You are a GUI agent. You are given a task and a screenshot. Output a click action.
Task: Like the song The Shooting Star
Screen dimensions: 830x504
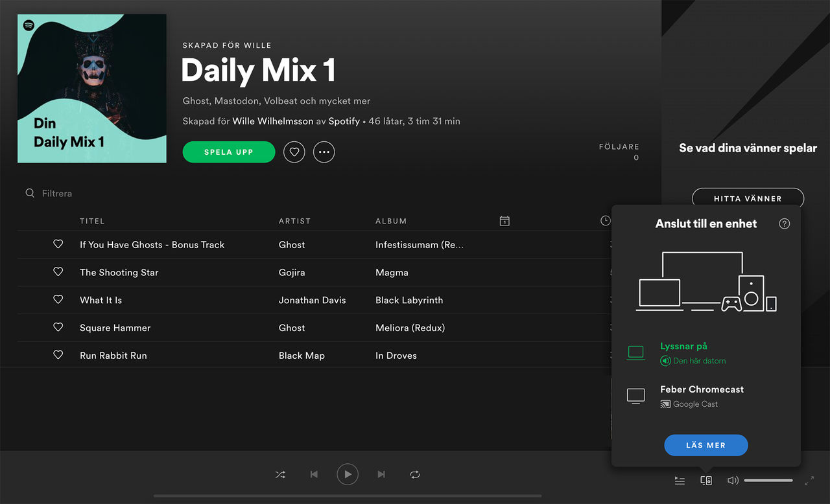58,272
